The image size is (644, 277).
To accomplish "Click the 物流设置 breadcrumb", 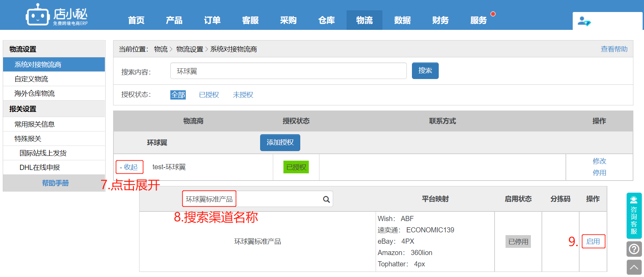I will click(190, 49).
